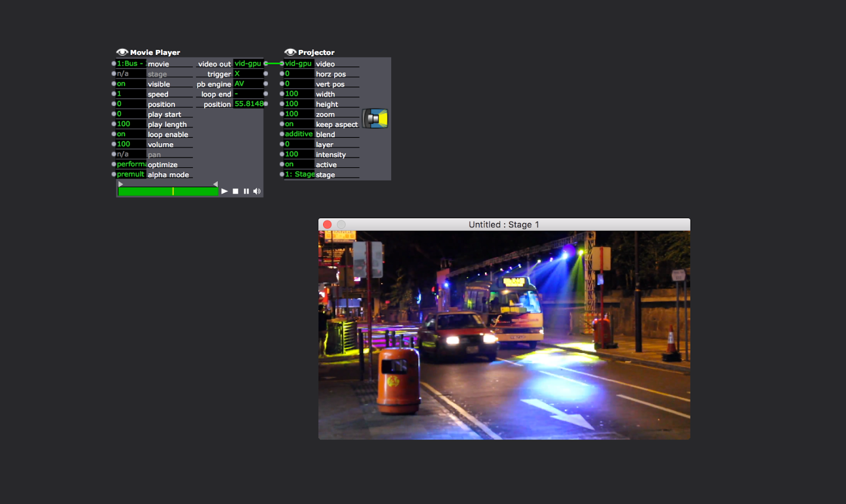Play the movie with the play button
Image resolution: width=846 pixels, height=504 pixels.
tap(225, 191)
